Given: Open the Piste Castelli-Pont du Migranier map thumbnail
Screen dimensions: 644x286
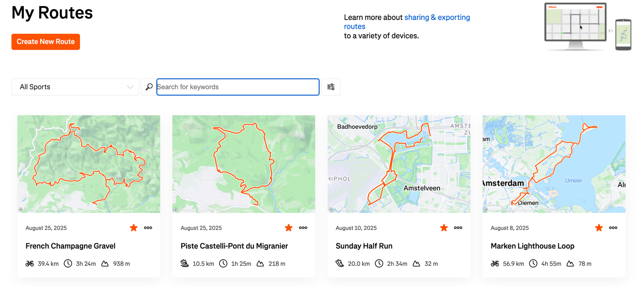Looking at the screenshot, I should (244, 164).
